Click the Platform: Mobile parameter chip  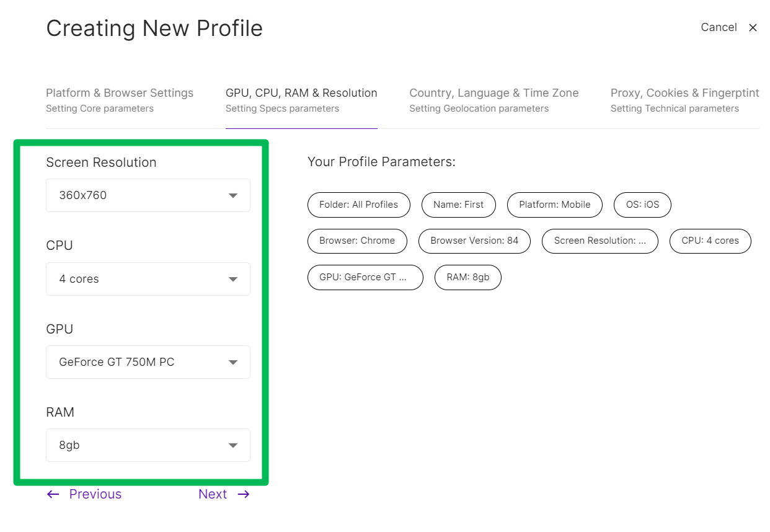tap(555, 205)
